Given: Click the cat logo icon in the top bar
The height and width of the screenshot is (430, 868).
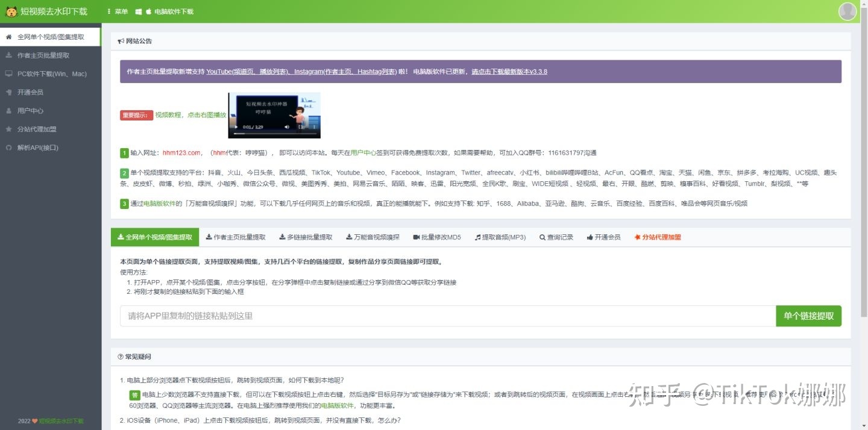Looking at the screenshot, I should point(11,11).
